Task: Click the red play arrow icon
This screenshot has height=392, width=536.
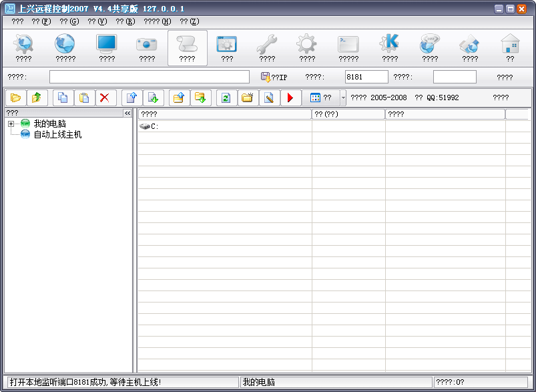Action: pyautogui.click(x=290, y=98)
